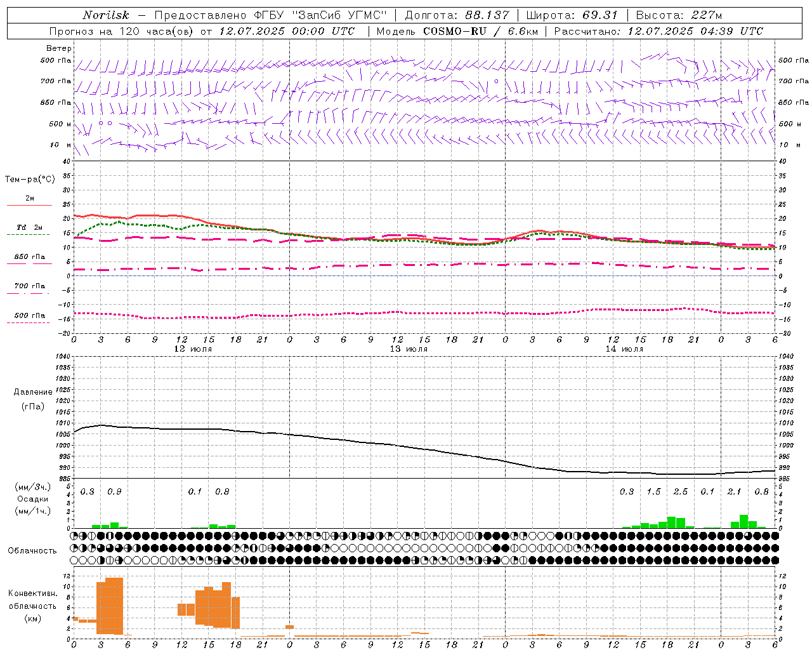The height and width of the screenshot is (650, 812).
Task: Click the "Давление" pressure panel label
Action: [33, 392]
